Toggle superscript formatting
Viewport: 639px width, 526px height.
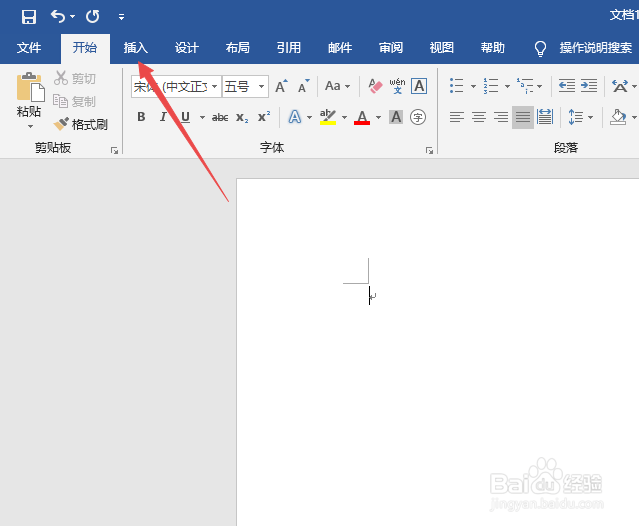264,117
